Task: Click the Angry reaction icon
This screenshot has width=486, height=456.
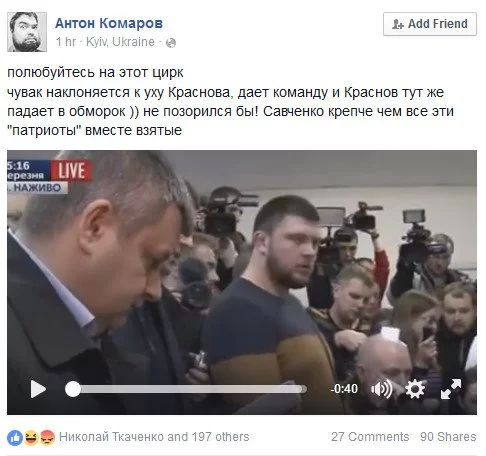Action: coord(47,437)
